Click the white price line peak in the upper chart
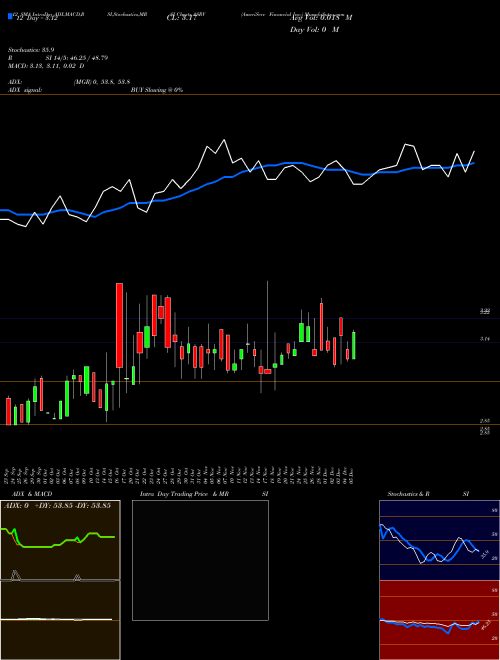The height and width of the screenshot is (660, 500). pos(224,140)
